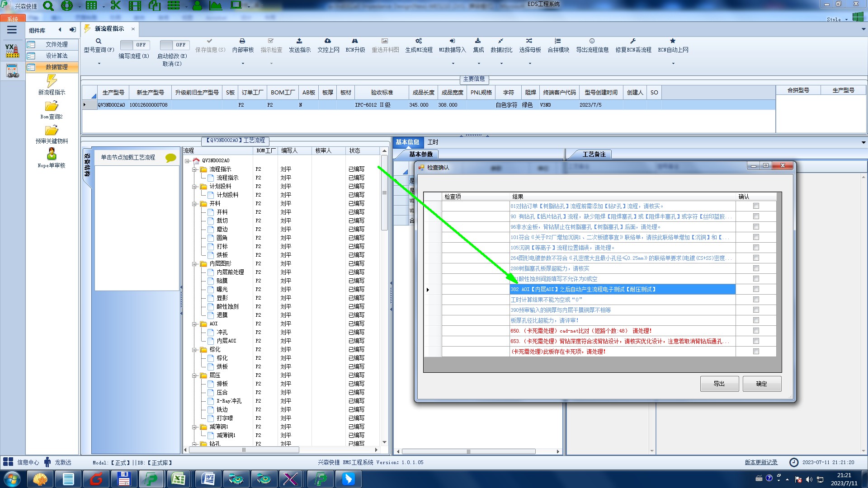The image size is (868, 488).
Task: Open 预审关键物料 folder icon
Action: (x=52, y=131)
